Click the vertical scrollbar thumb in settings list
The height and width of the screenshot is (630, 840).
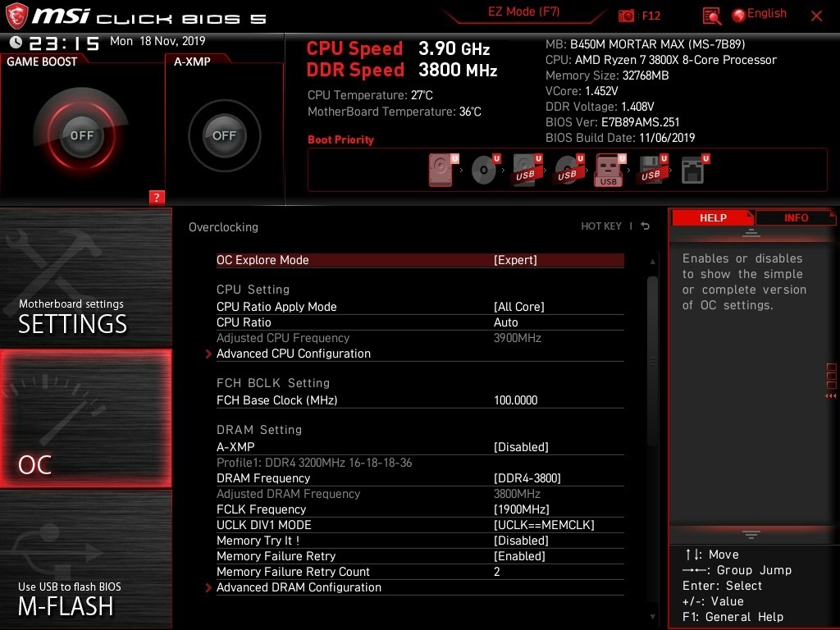(652, 361)
